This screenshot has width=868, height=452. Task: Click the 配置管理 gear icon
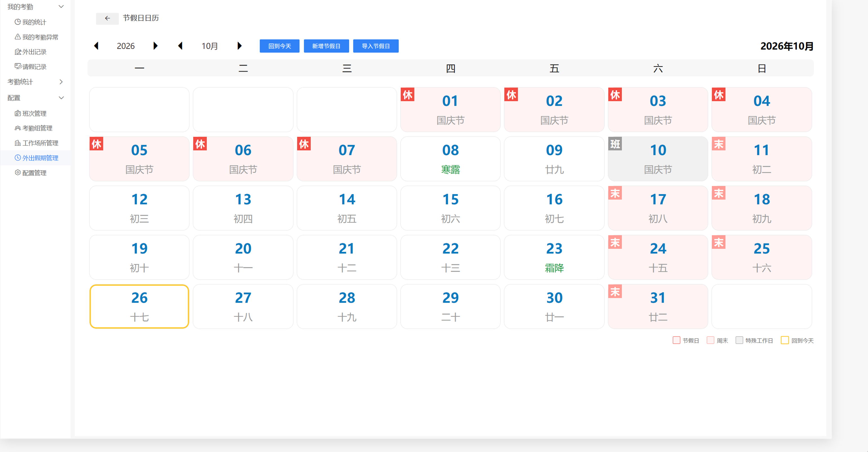click(x=17, y=173)
